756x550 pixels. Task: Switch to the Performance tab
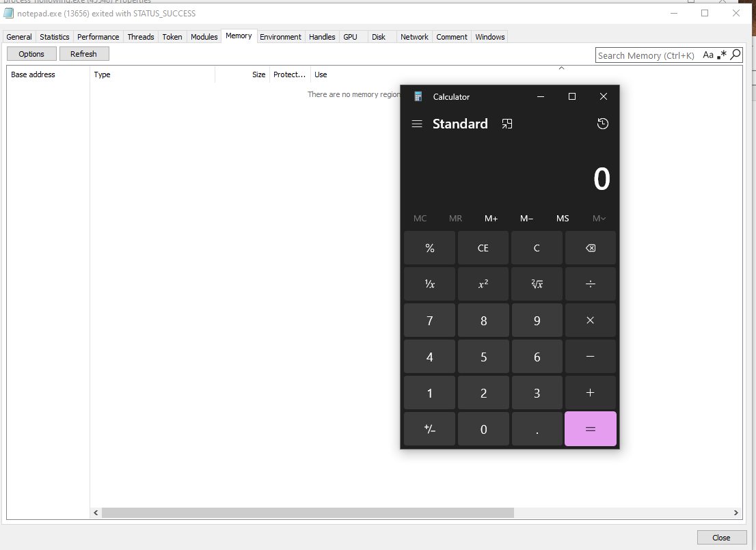[98, 37]
